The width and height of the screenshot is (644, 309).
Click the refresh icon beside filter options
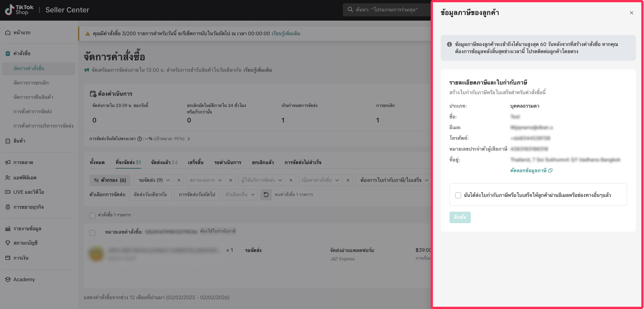pos(266,194)
